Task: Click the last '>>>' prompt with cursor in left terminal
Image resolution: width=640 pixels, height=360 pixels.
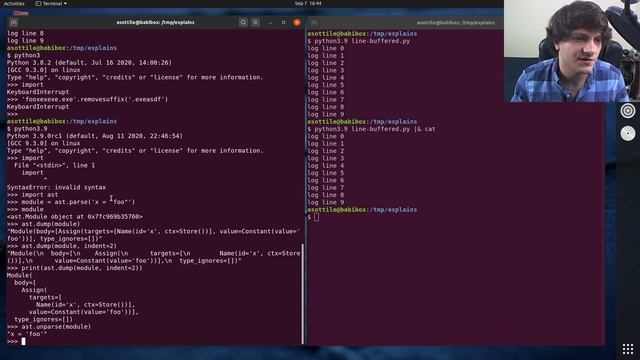Action: coord(16,342)
